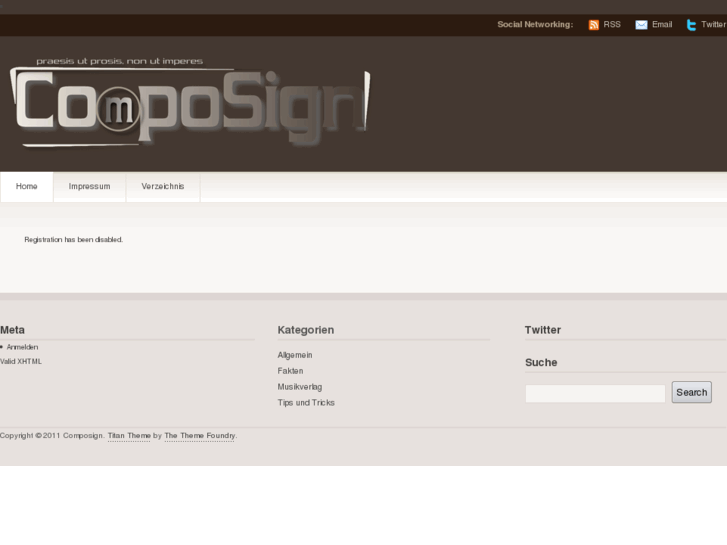
Task: Select the Home navigation tab
Action: tap(26, 186)
